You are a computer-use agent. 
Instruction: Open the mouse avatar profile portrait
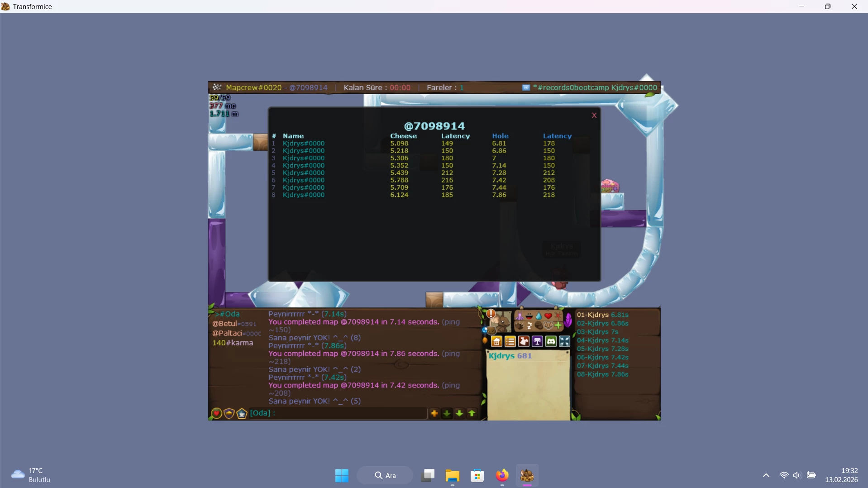tap(501, 322)
